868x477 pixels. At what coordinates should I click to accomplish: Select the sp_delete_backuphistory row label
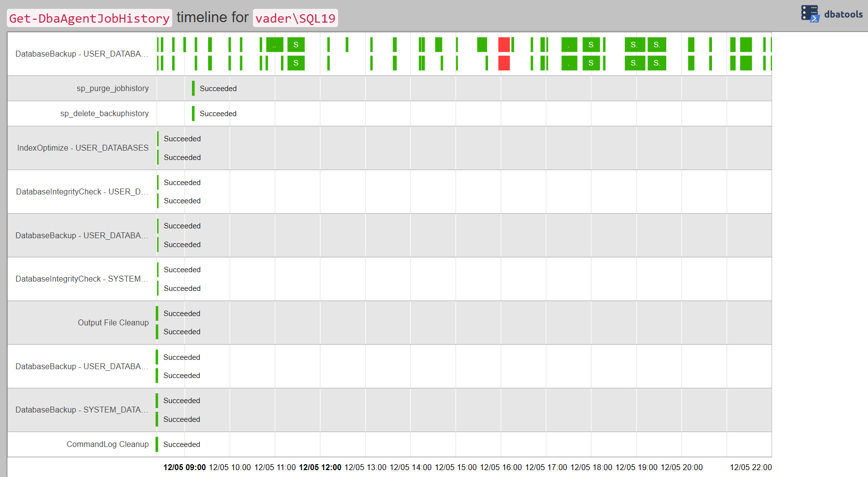(104, 114)
